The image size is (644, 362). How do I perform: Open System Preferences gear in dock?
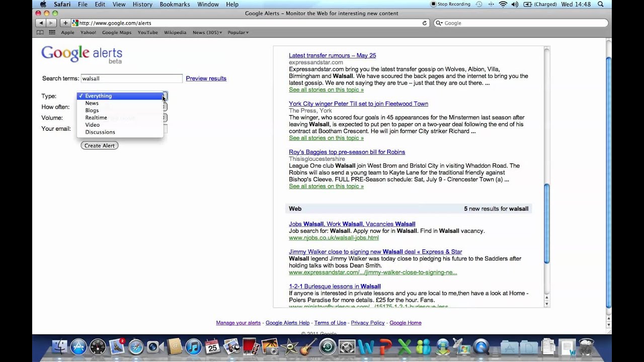click(347, 346)
